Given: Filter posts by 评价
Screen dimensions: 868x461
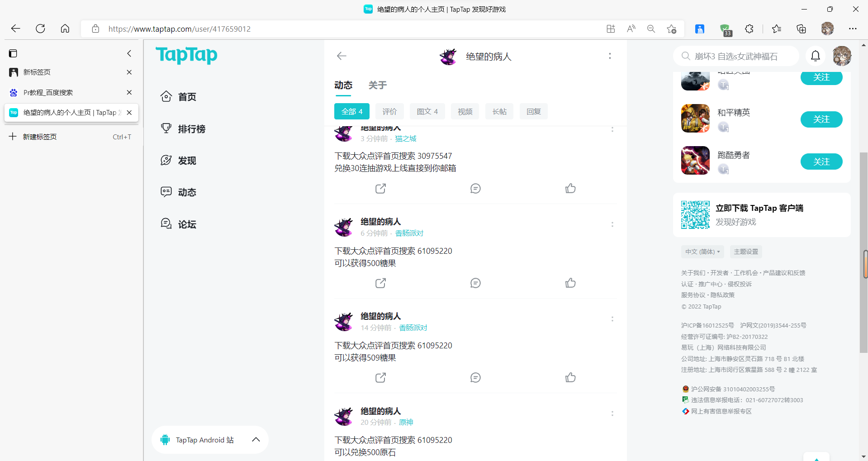Looking at the screenshot, I should (390, 111).
